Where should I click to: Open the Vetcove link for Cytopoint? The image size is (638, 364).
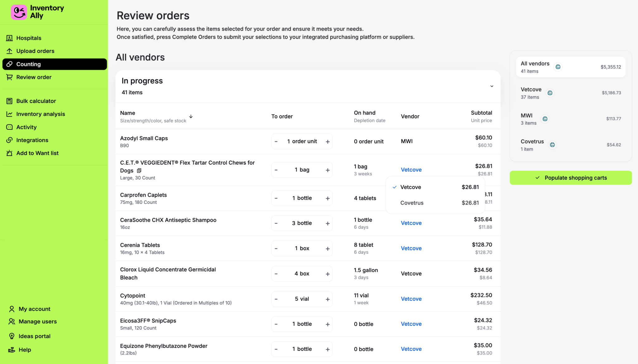tap(411, 299)
